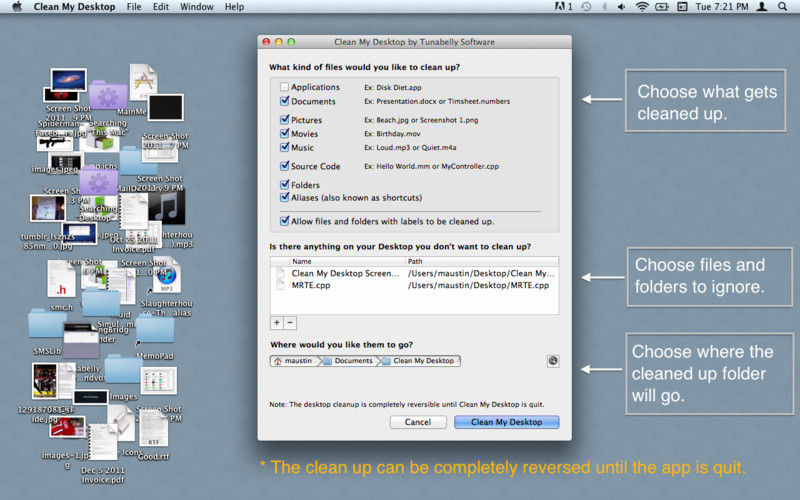Uncheck the Source Code checkbox

click(284, 166)
